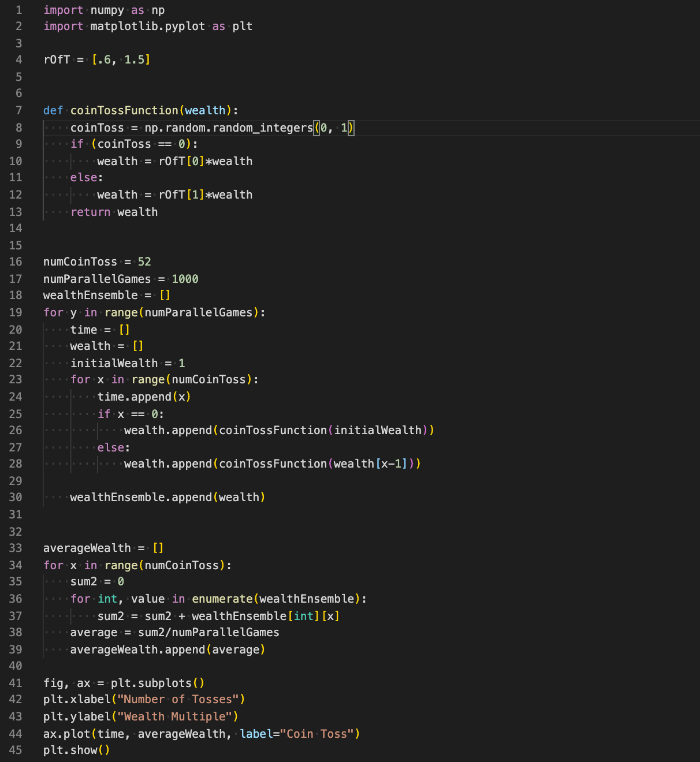
Task: Click 'if x == 0:' on line 25
Action: click(131, 414)
